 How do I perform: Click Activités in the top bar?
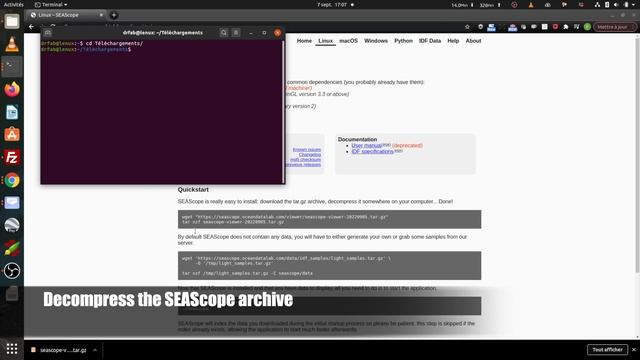tap(13, 5)
